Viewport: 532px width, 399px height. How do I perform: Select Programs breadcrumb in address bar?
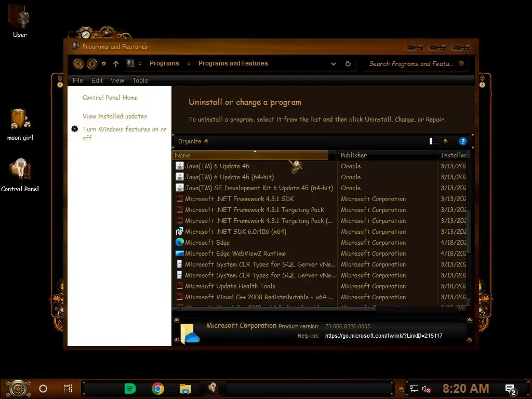(164, 63)
